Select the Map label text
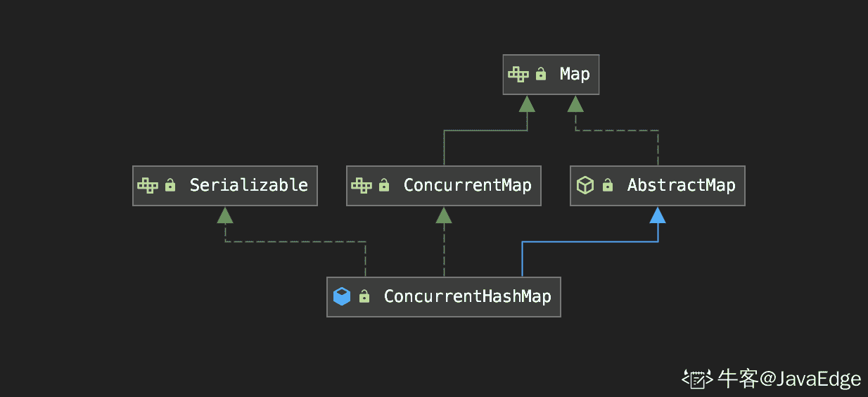Viewport: 868px width, 397px height. (575, 74)
